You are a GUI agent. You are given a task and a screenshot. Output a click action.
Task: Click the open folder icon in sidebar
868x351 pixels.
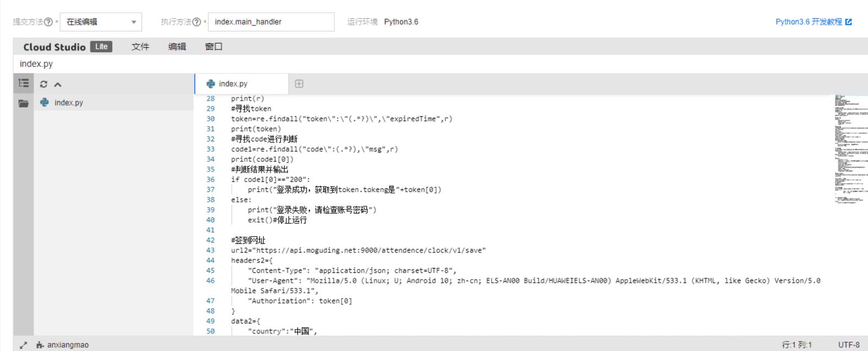[x=23, y=103]
